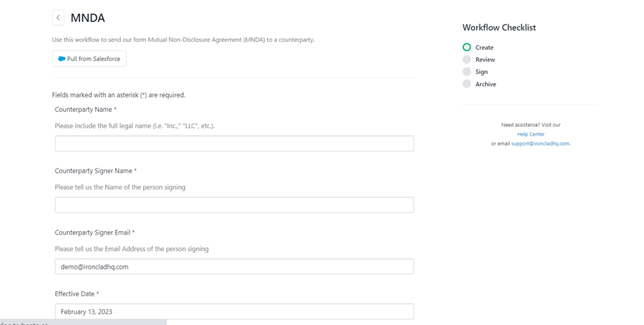Click the Create label in Workflow Checklist
Image resolution: width=644 pixels, height=325 pixels.
(x=484, y=48)
